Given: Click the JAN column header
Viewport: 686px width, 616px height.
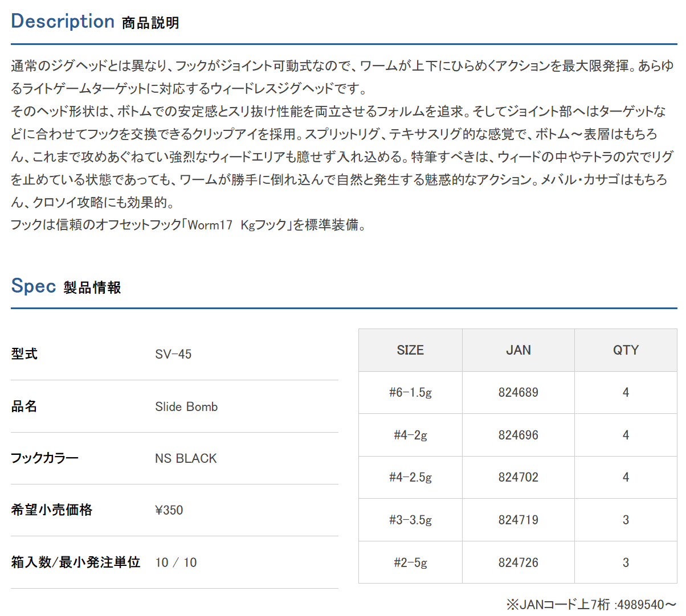Looking at the screenshot, I should point(518,350).
